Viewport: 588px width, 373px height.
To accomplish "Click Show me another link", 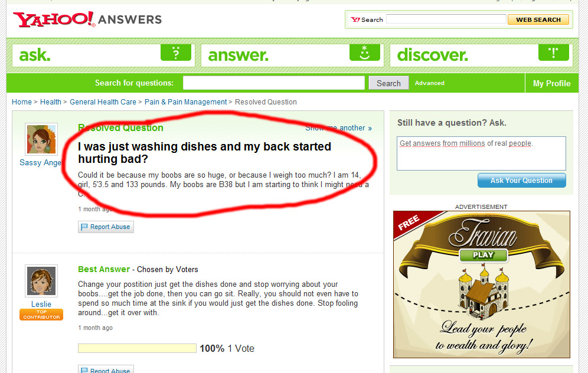I will 338,128.
